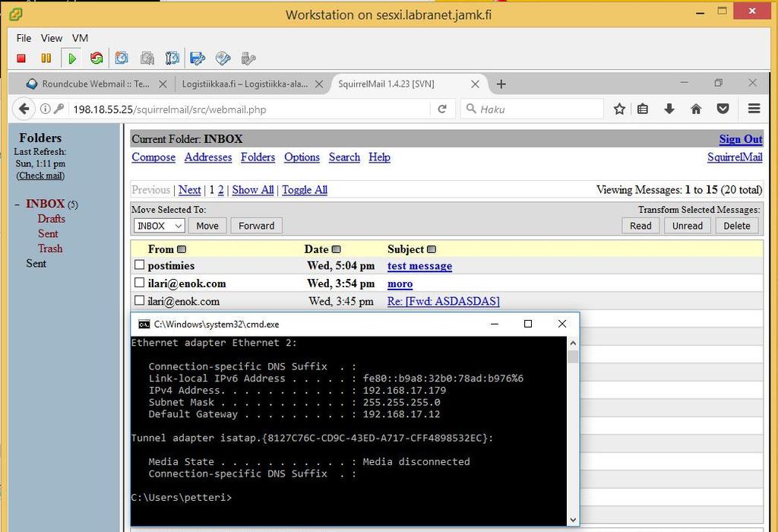Image resolution: width=778 pixels, height=532 pixels.
Task: Open the browser hamburger menu
Action: coord(754,108)
